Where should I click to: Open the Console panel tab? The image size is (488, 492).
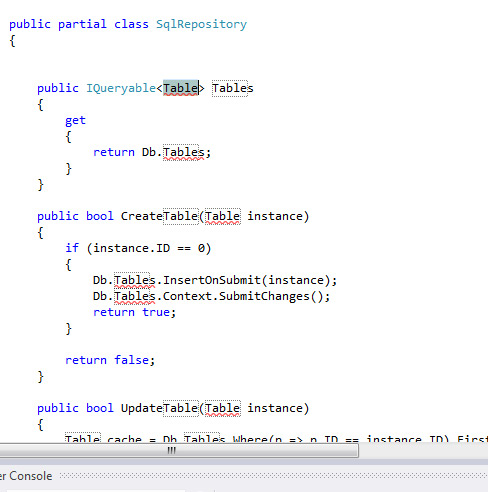[26, 476]
